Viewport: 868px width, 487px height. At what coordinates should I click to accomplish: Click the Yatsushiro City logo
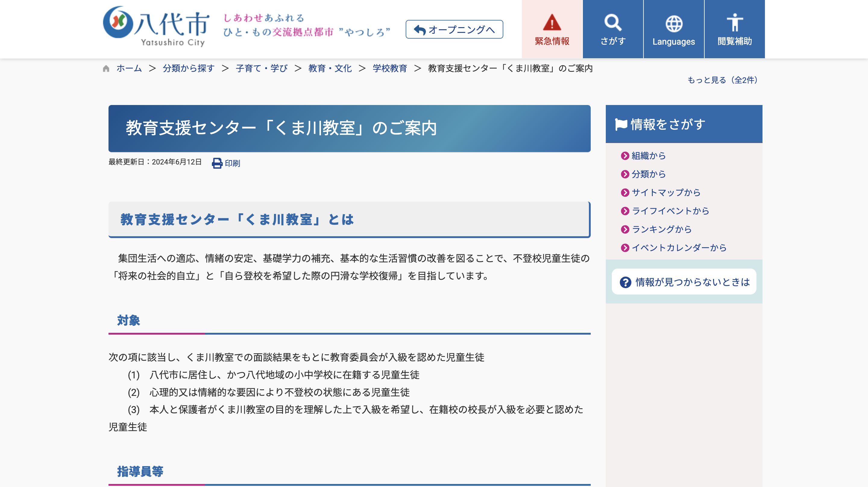click(x=154, y=24)
